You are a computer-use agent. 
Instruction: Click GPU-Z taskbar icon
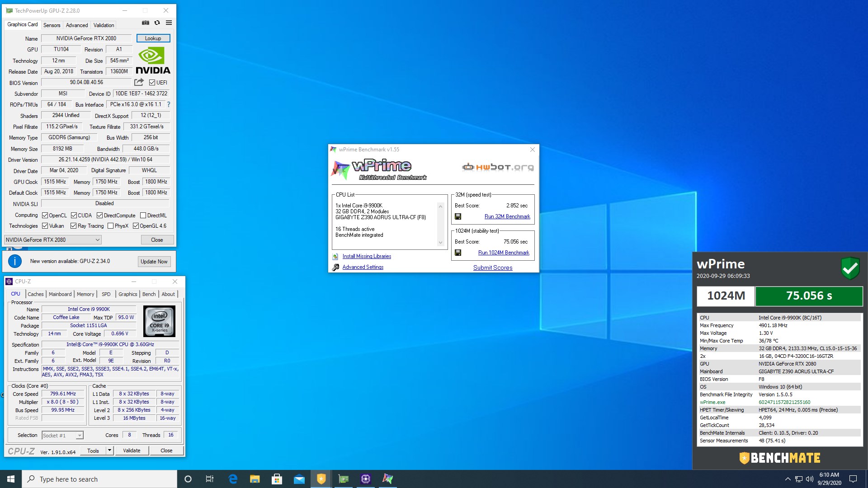pos(344,479)
